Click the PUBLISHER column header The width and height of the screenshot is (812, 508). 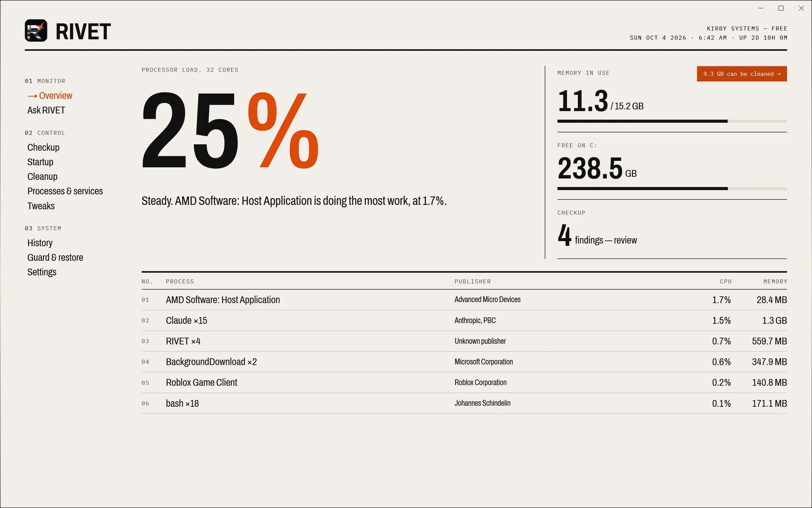[473, 282]
